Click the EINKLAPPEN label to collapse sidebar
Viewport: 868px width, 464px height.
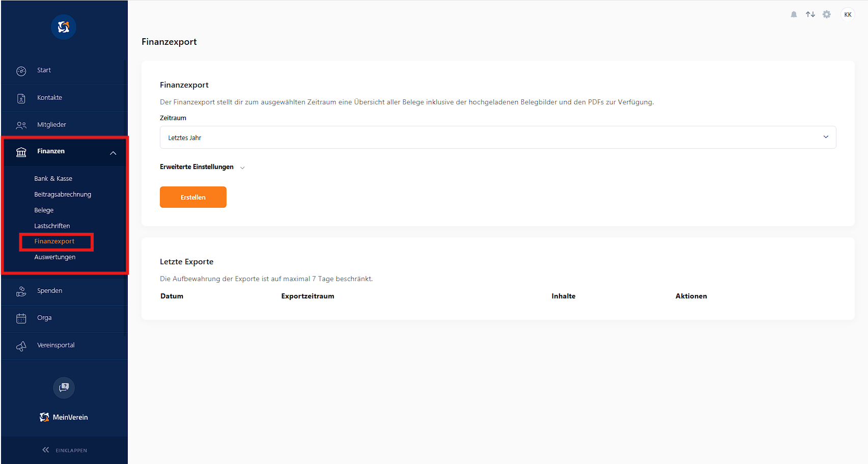click(71, 450)
